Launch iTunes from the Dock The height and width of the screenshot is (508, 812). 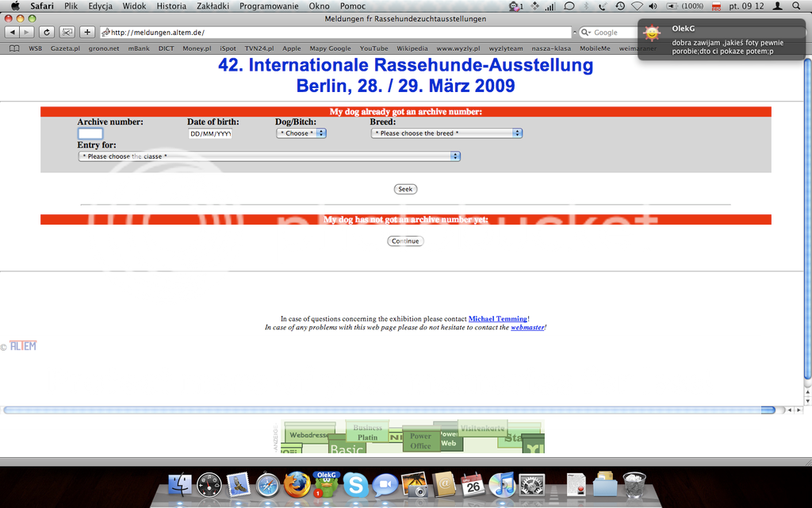point(502,484)
